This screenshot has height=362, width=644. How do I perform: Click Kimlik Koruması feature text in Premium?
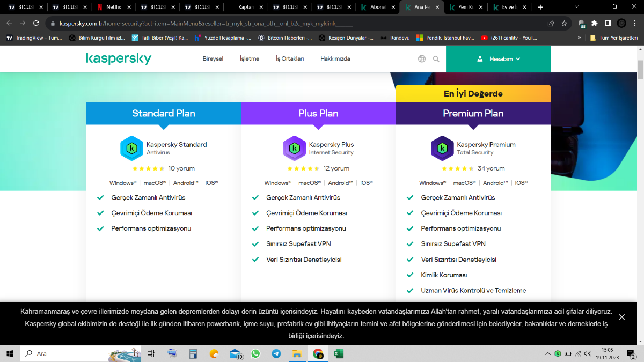click(444, 275)
